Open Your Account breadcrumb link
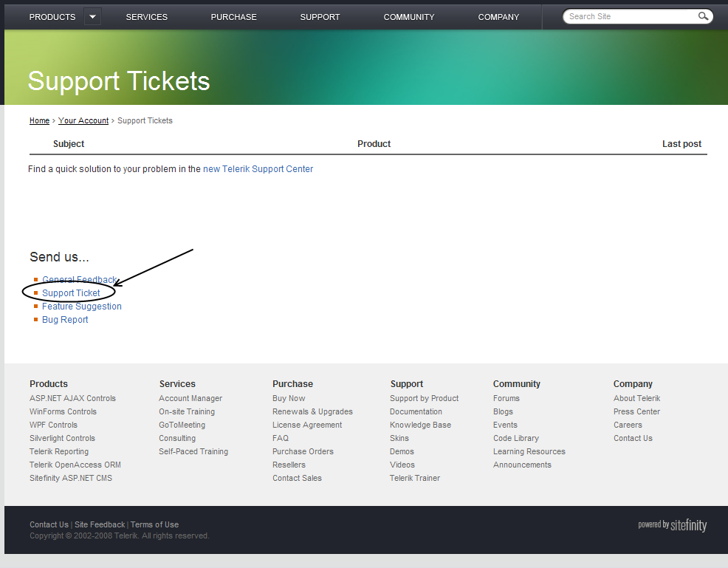Screen dimensions: 728x568 pyautogui.click(x=83, y=120)
